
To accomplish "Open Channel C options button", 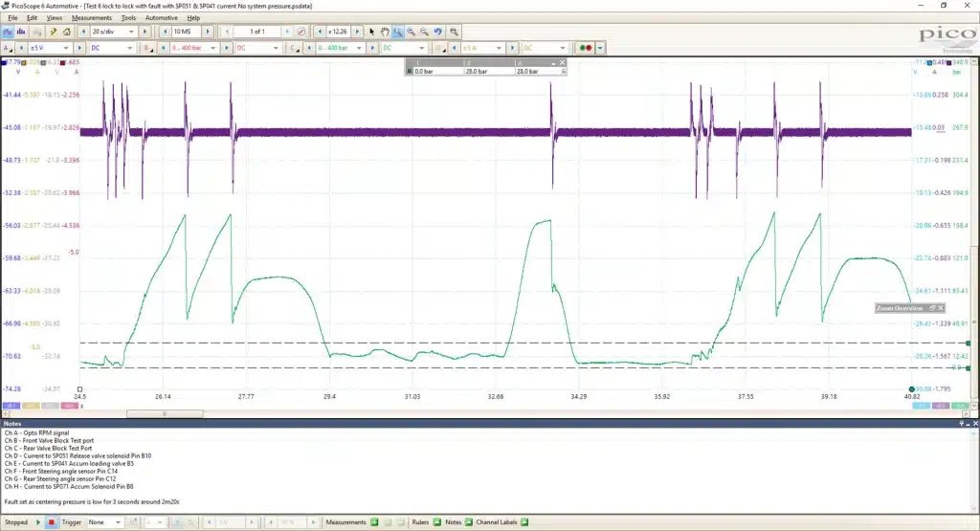I will coord(293,48).
